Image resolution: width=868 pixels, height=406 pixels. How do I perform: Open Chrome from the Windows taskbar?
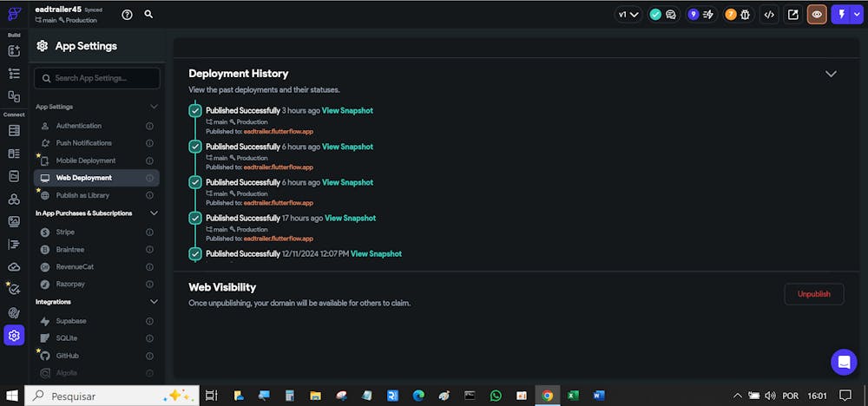coord(548,396)
